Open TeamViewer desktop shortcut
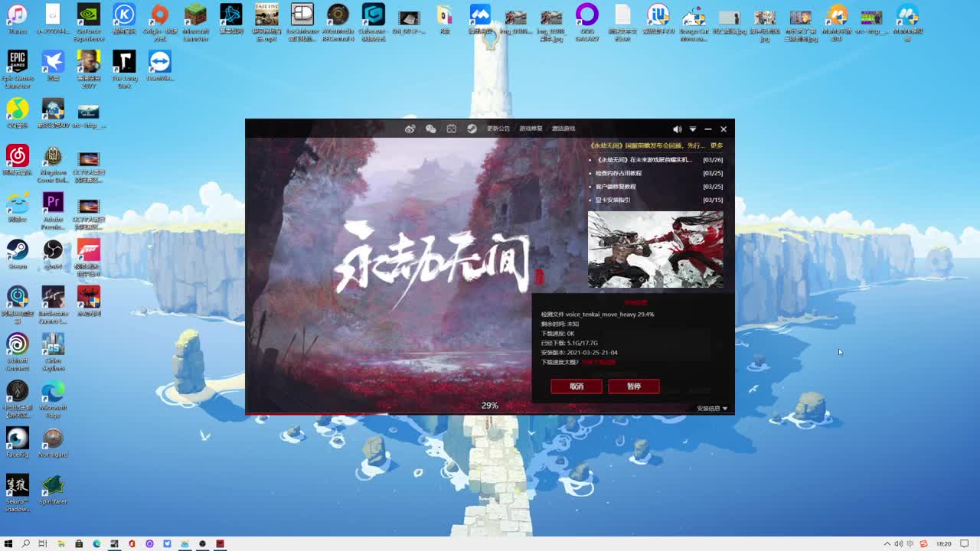The height and width of the screenshot is (551, 980). coord(159,66)
